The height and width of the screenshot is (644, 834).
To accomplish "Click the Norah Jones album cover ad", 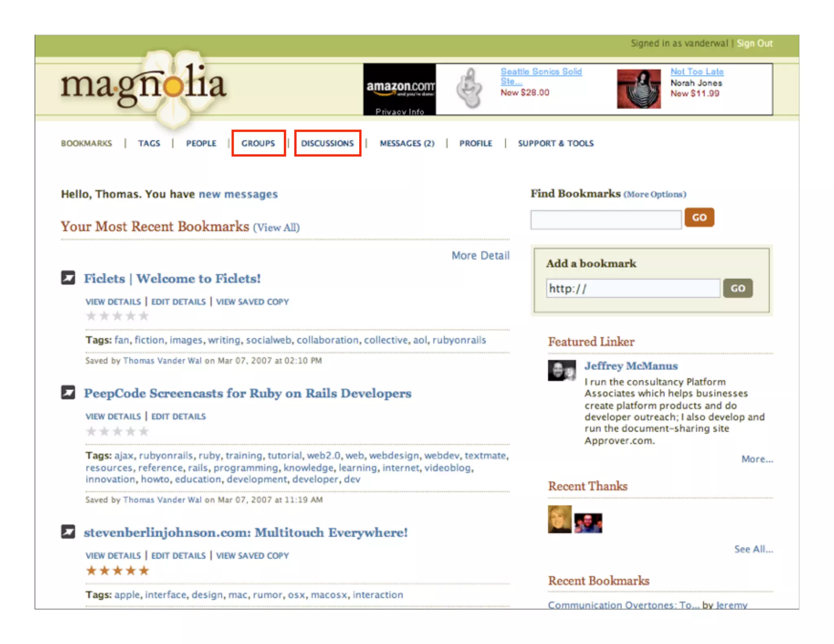I will (x=638, y=89).
